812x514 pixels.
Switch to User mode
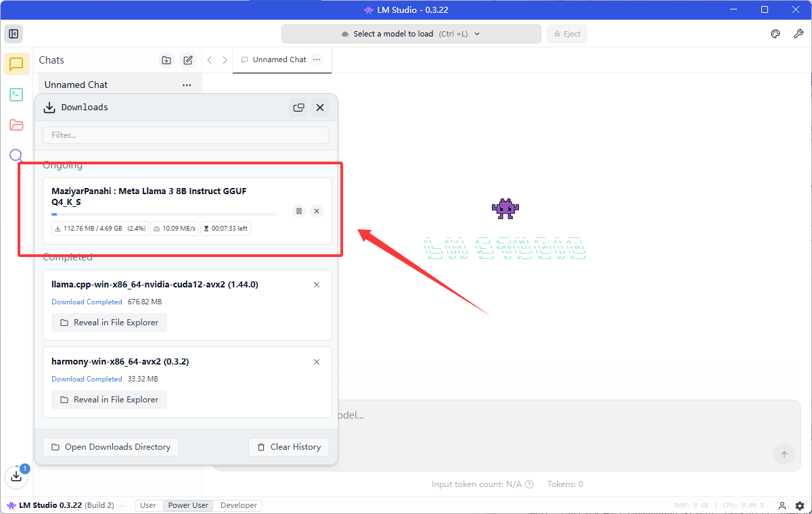click(x=148, y=506)
